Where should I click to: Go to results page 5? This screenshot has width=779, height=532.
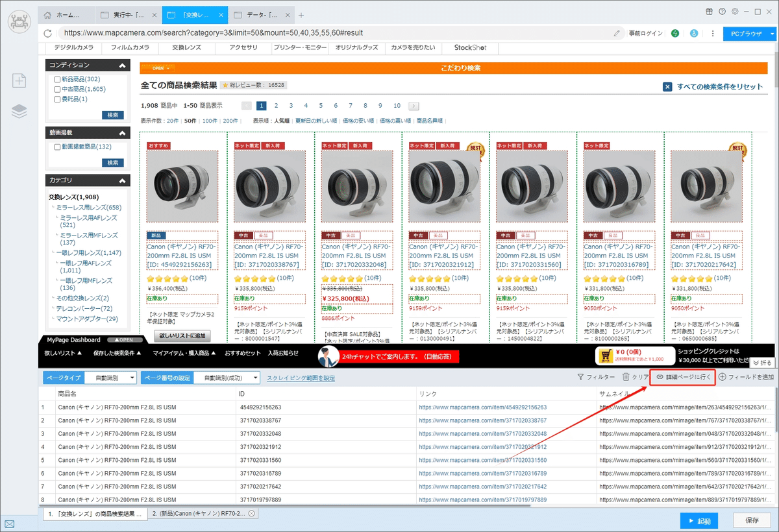point(321,106)
